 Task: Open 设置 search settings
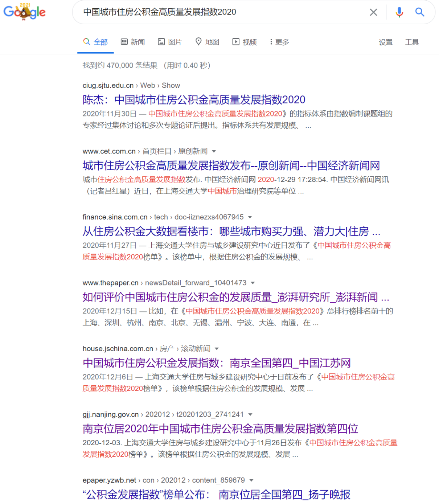click(x=386, y=42)
